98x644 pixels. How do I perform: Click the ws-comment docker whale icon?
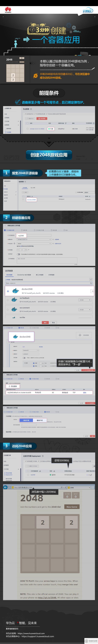(15, 309)
